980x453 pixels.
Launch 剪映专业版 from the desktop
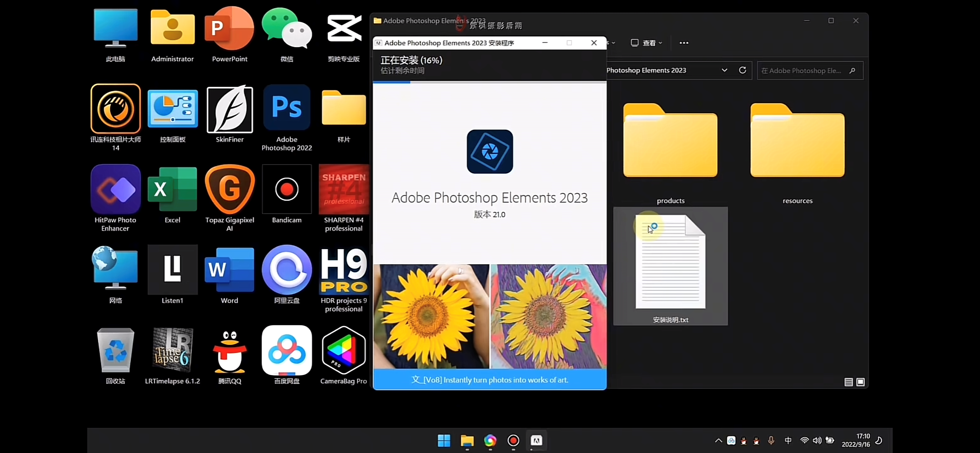click(344, 35)
